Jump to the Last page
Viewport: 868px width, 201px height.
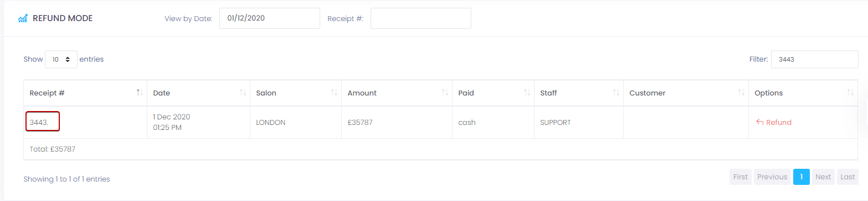click(848, 177)
